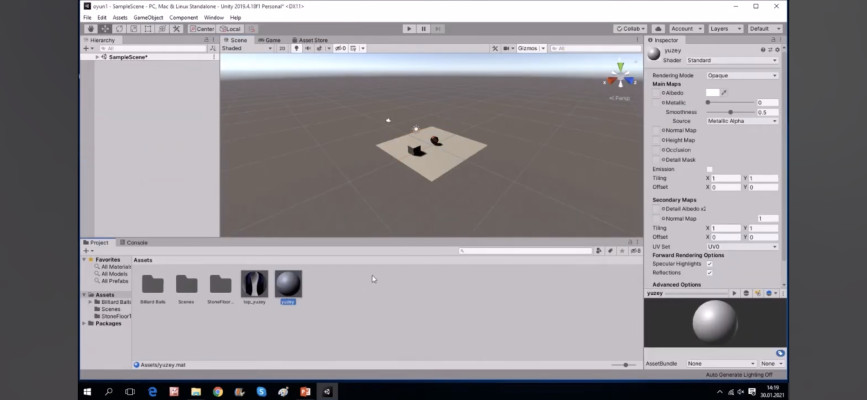Toggle scene audio speaker icon
The height and width of the screenshot is (400, 867).
(308, 49)
